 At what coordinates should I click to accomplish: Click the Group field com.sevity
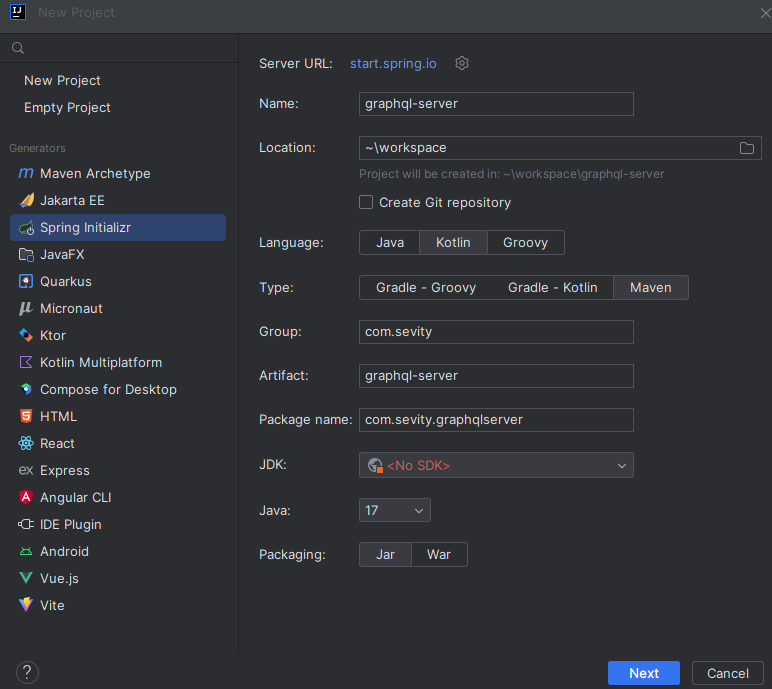(x=496, y=332)
